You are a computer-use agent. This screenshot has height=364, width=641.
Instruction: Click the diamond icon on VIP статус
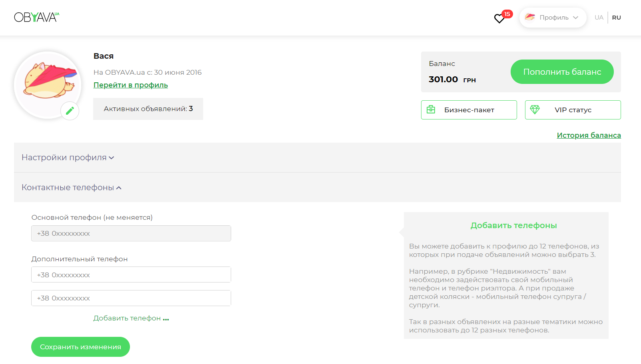click(535, 109)
